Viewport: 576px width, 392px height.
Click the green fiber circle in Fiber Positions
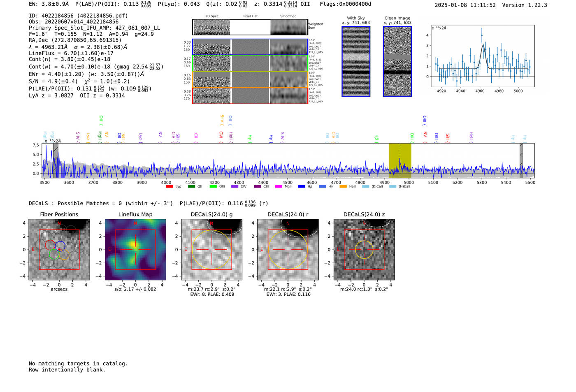[x=54, y=254]
